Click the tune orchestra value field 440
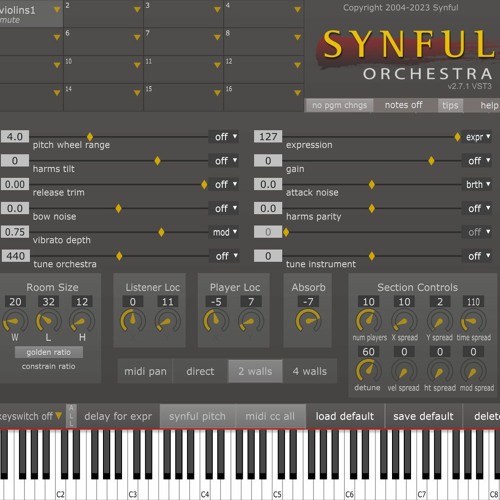The image size is (500, 500). coord(15,256)
